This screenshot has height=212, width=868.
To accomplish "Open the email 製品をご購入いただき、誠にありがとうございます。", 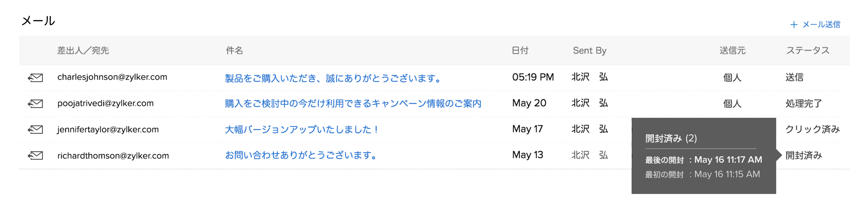I will [335, 78].
